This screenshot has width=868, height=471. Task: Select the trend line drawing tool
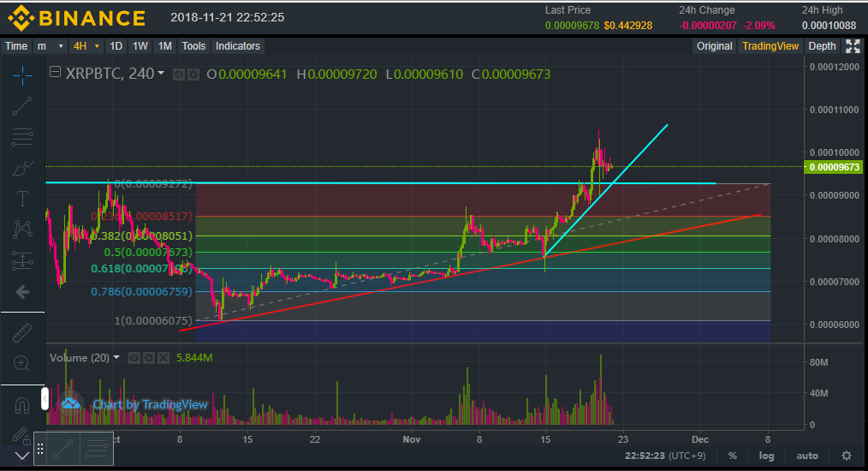click(x=22, y=106)
